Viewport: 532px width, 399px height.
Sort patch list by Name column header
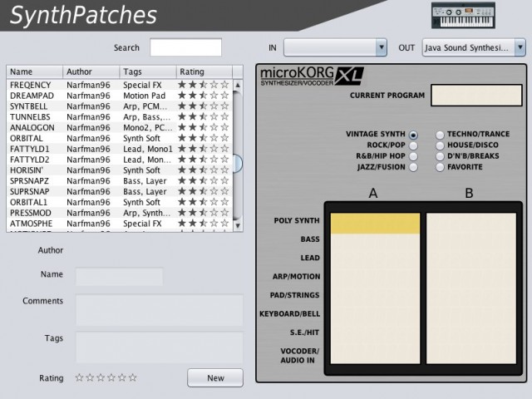[34, 71]
